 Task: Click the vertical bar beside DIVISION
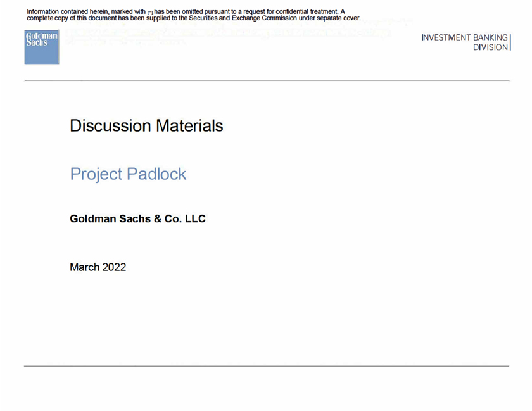(x=510, y=43)
